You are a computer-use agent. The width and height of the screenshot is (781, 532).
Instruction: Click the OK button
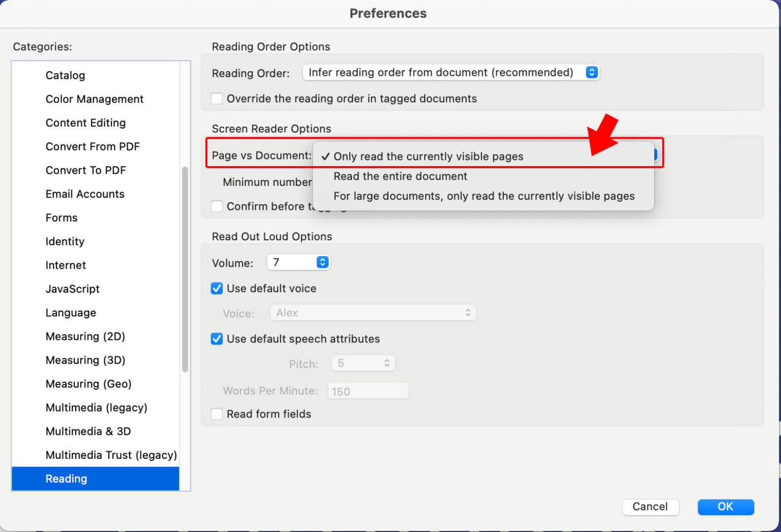[x=726, y=507]
